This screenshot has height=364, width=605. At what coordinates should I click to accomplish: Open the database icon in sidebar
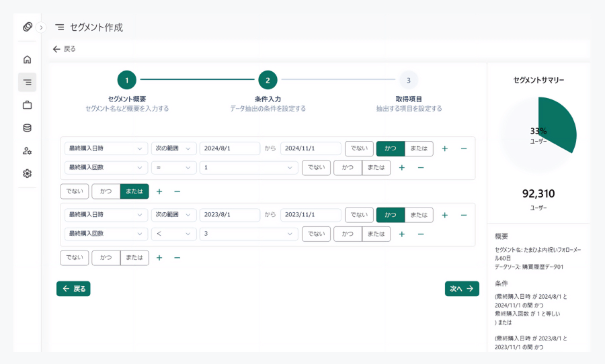pos(27,128)
